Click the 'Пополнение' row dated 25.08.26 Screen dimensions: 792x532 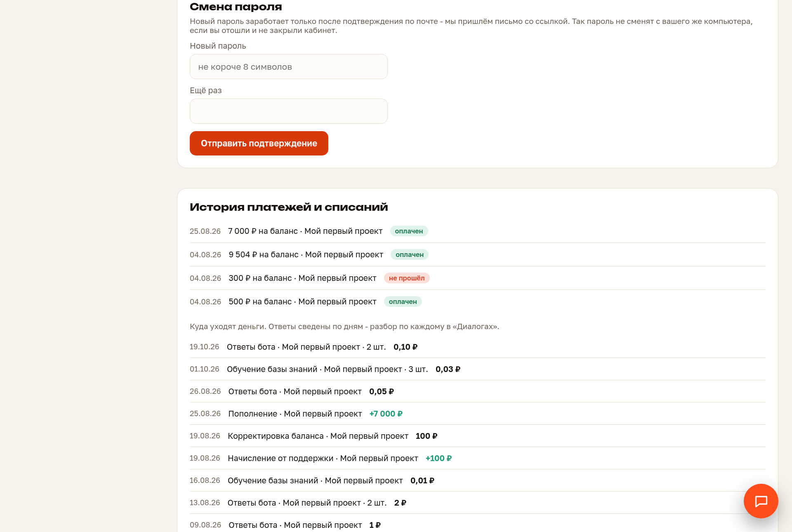(x=478, y=414)
